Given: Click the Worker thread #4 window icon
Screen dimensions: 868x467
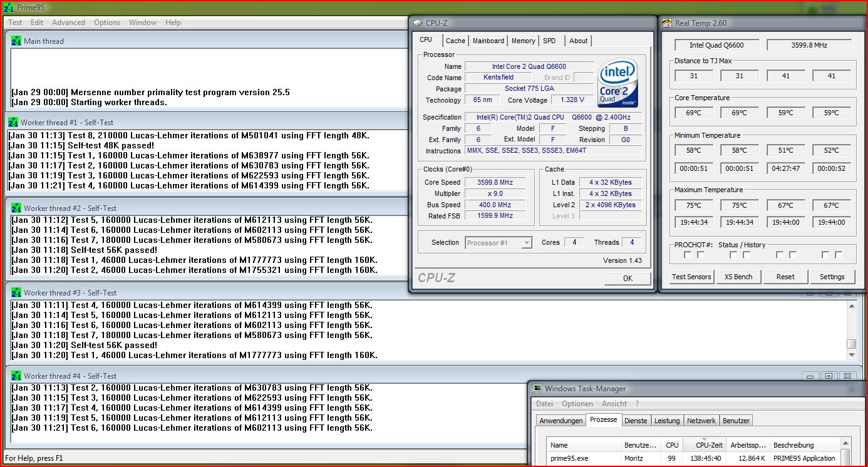Looking at the screenshot, I should click(16, 376).
